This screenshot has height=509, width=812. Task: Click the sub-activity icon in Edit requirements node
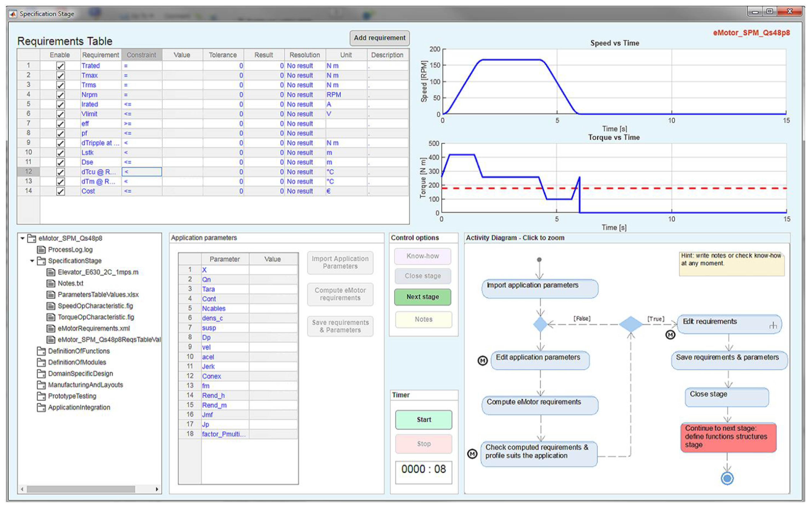773,325
